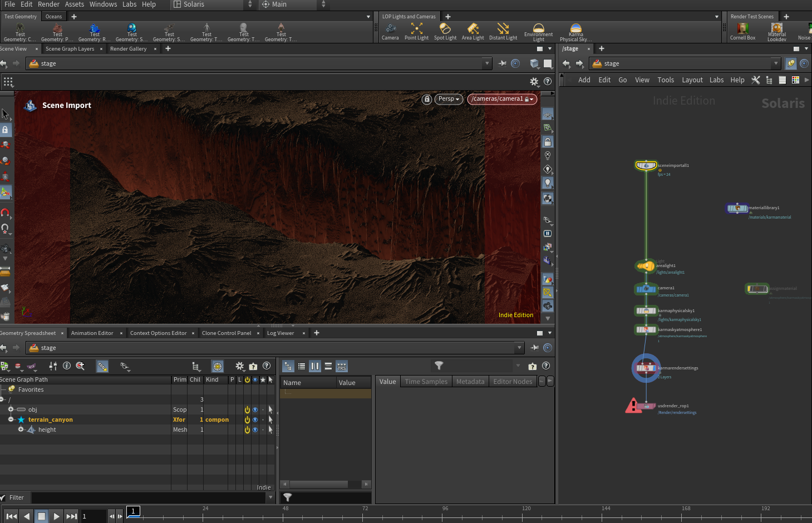Open the /cameras/camera1 camera dropdown
The image size is (812, 523).
502,99
